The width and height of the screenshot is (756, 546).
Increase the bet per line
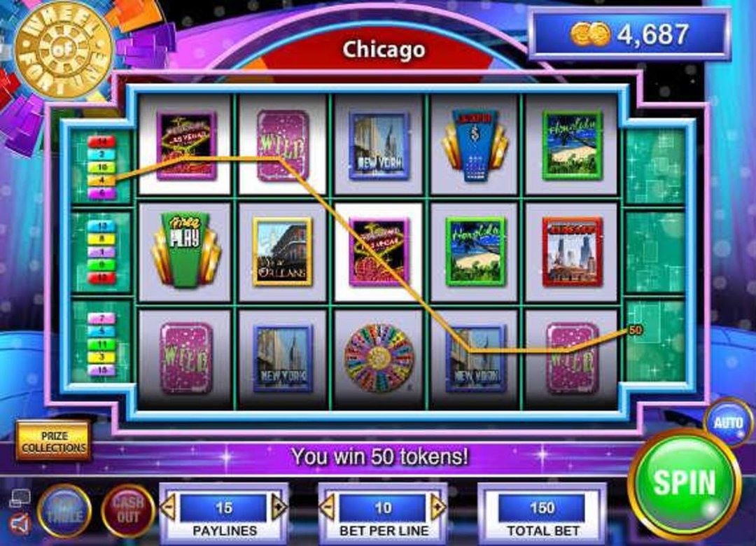[438, 507]
